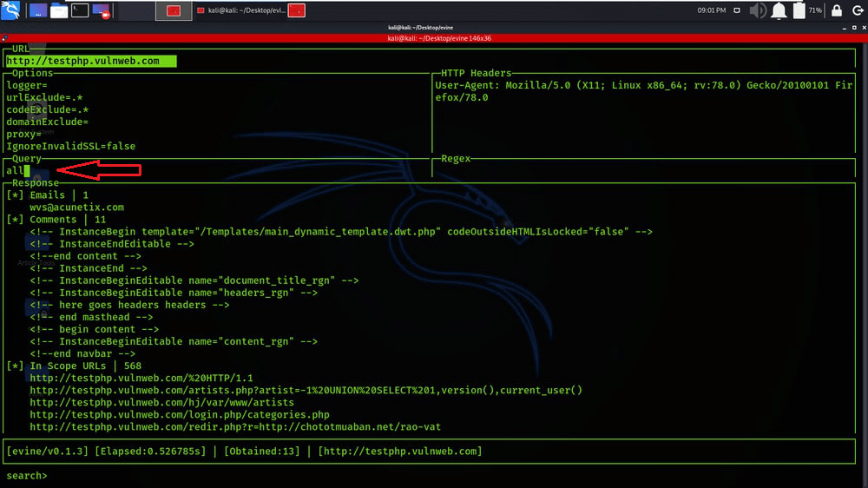
Task: Click the artists.php UNION SELECT URL
Action: (x=306, y=390)
